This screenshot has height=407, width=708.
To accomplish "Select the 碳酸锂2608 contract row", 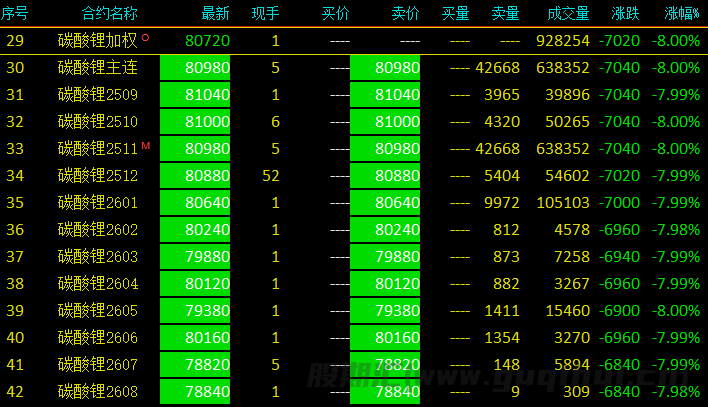I will click(96, 391).
